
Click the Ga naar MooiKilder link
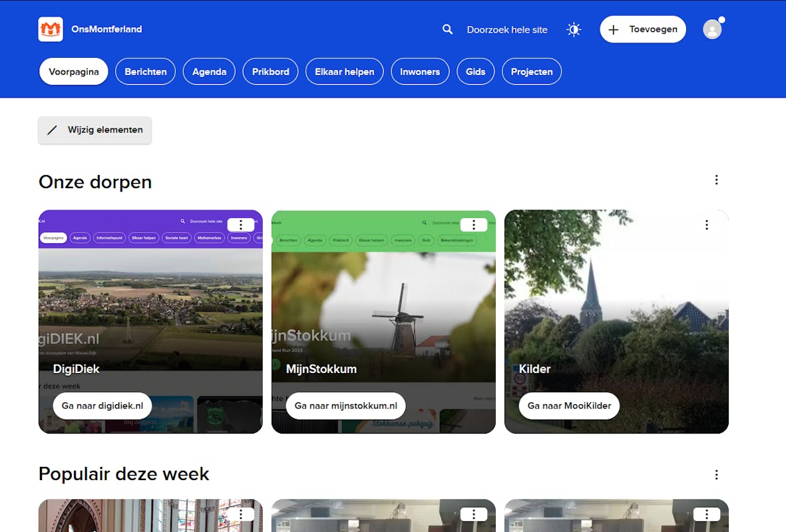click(x=569, y=406)
